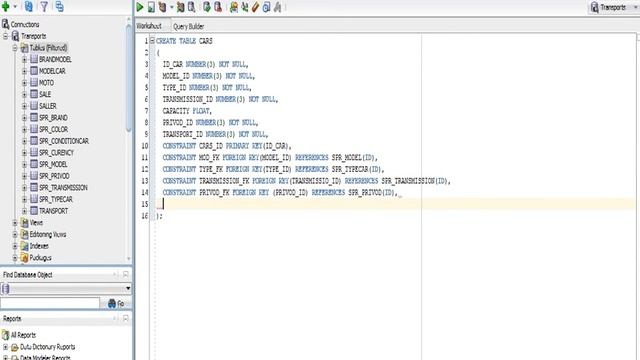640x360 pixels.
Task: Click the Explain Plan icon
Action: click(x=162, y=7)
